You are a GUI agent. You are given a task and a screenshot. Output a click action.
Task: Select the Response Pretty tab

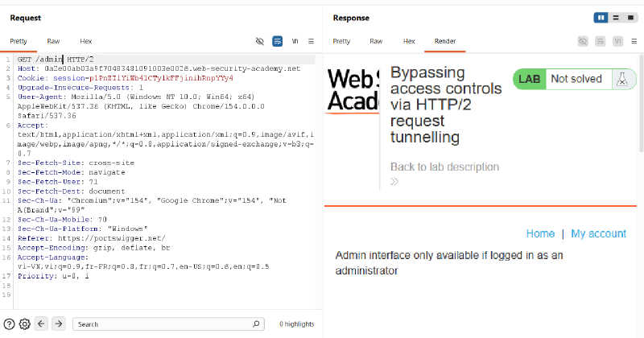(x=341, y=41)
